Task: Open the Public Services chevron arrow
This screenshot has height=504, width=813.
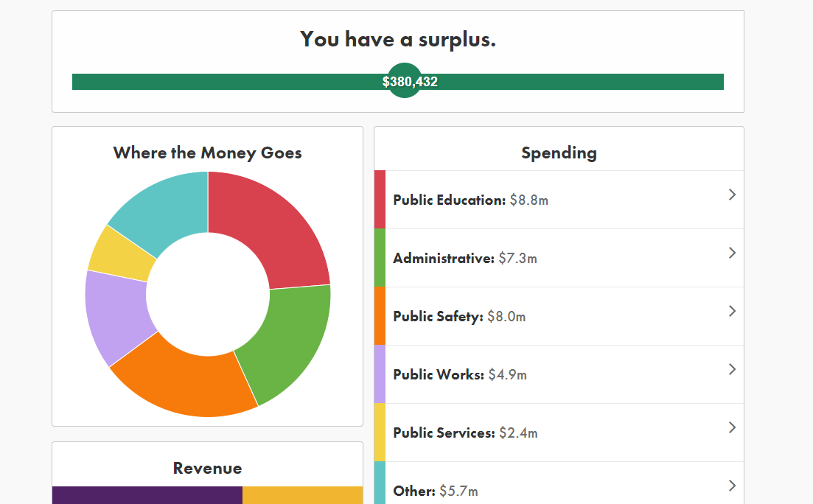Action: point(732,427)
